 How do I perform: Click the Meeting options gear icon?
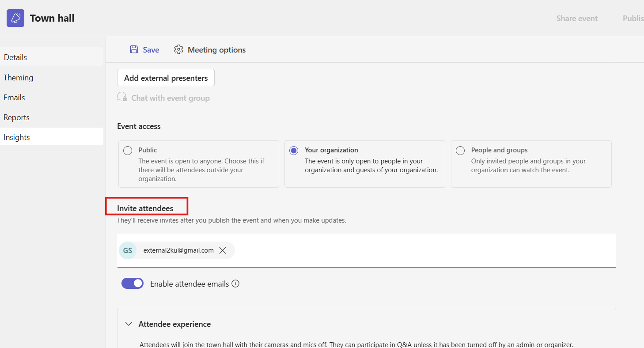point(178,49)
